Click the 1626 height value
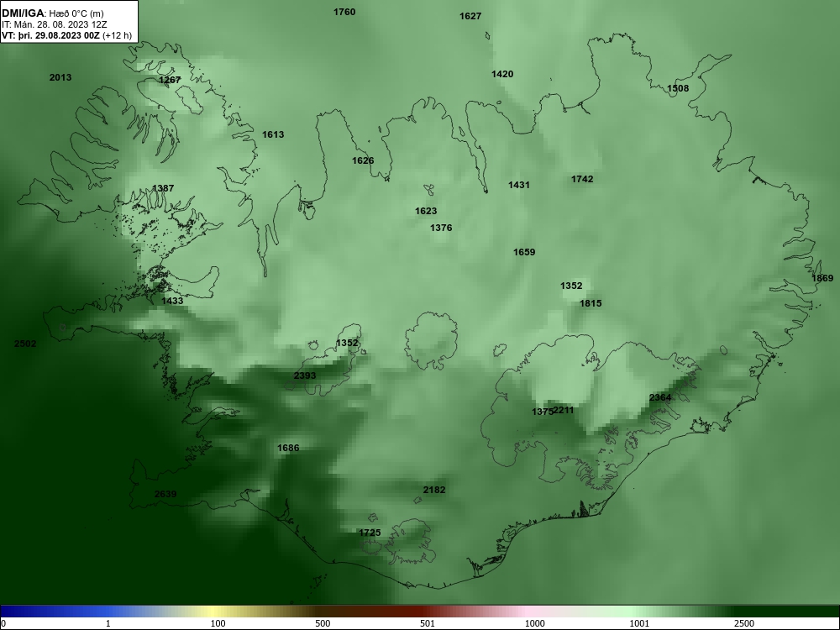840x630 pixels. point(363,160)
